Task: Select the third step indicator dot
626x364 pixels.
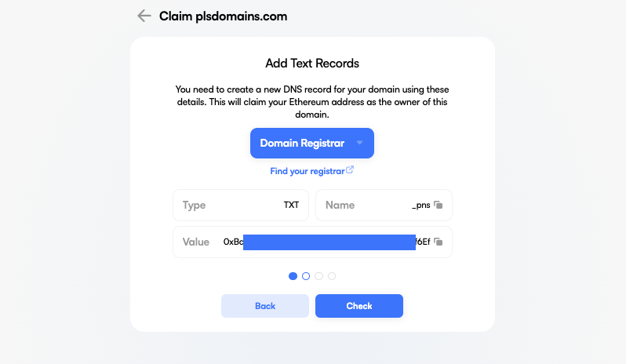Action: tap(319, 276)
